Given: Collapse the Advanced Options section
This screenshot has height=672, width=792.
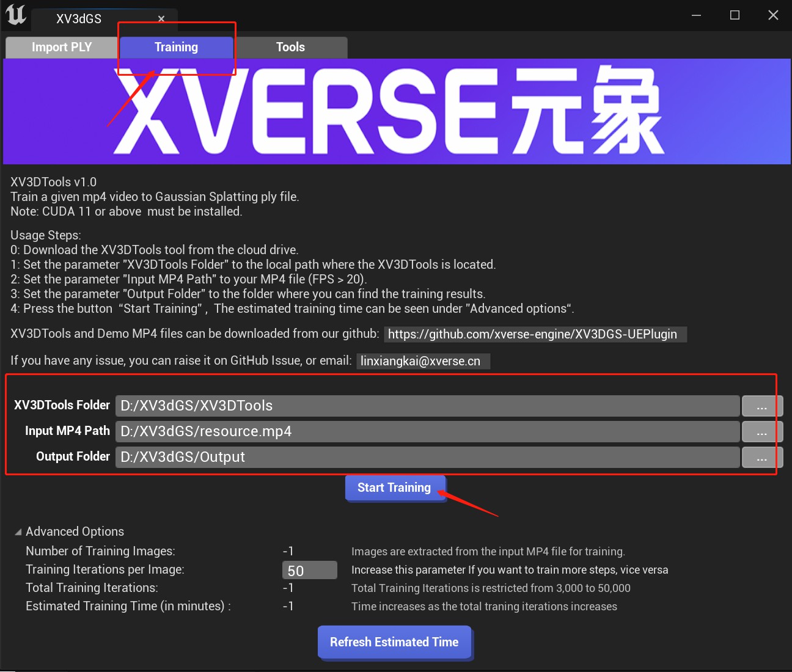Looking at the screenshot, I should pyautogui.click(x=18, y=532).
